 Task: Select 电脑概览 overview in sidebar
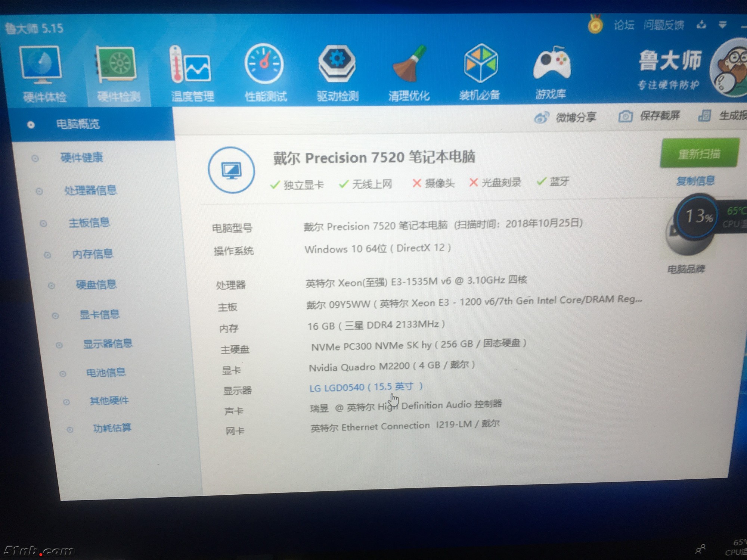pos(78,124)
